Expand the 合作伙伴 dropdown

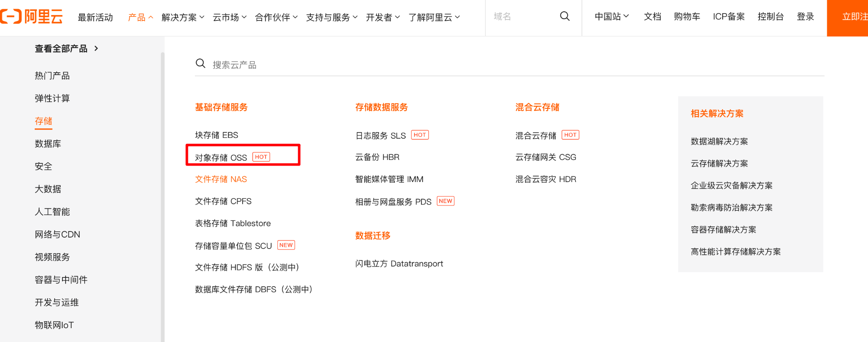[276, 17]
